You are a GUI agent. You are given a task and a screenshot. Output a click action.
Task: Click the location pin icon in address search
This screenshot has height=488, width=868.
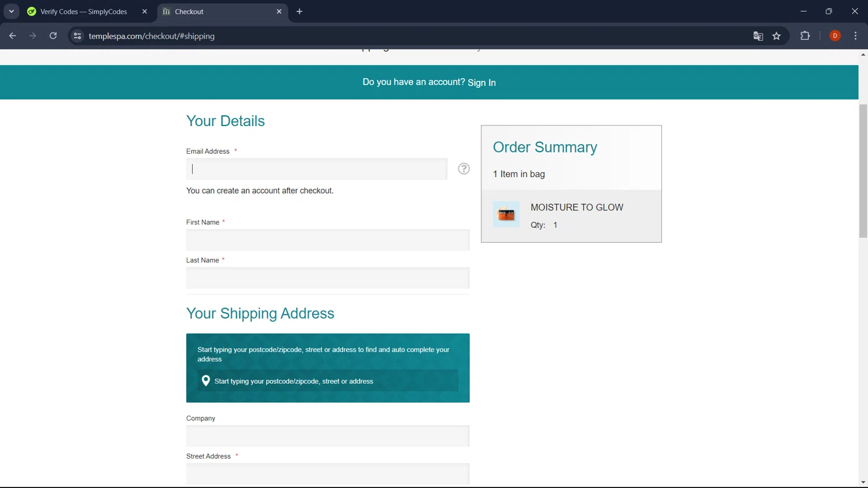click(205, 380)
